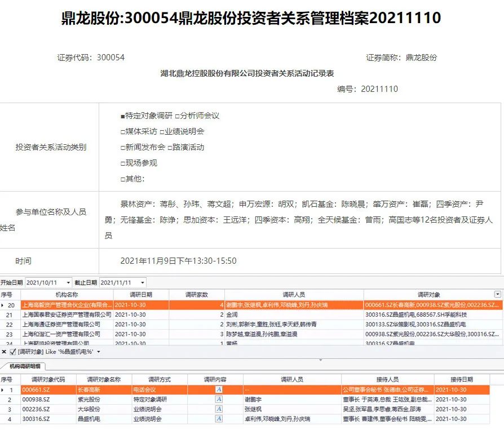Select row indicator arrow for row 20
This screenshot has height=430, width=504.
3,305
